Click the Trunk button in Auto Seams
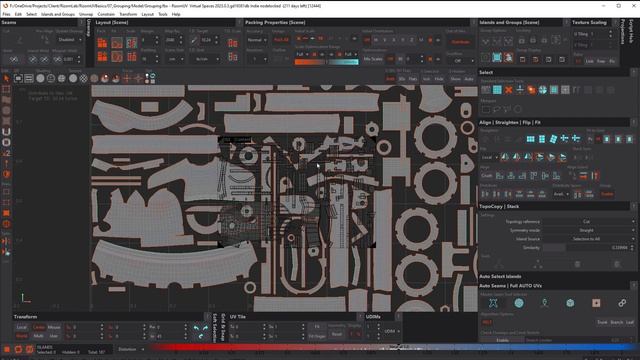640x360 pixels. tap(602, 322)
